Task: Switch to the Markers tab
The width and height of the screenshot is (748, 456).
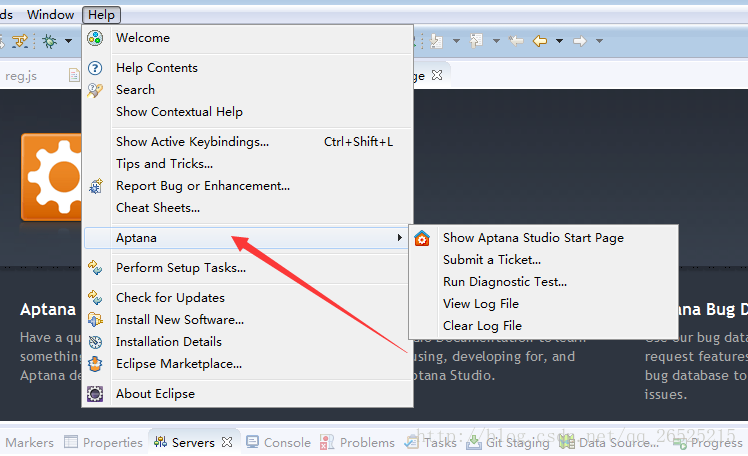Action: pos(30,443)
